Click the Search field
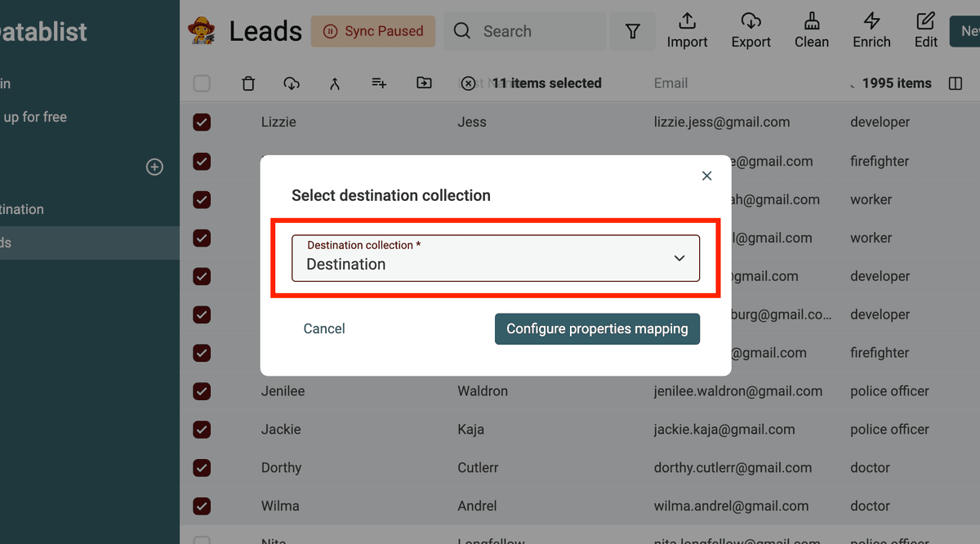Viewport: 980px width, 544px height. [x=525, y=31]
